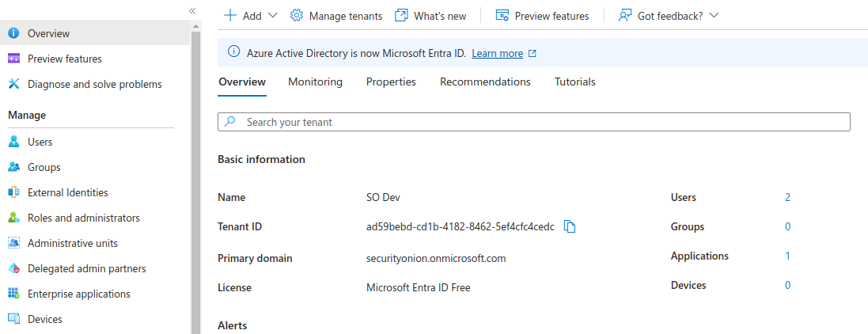The image size is (868, 334).
Task: Click the Delegated admin partners icon
Action: click(13, 269)
